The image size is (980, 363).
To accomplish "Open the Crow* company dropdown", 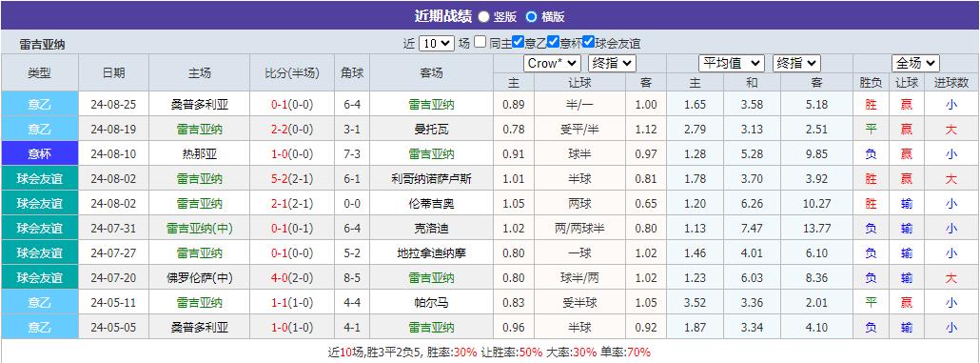I will [552, 63].
